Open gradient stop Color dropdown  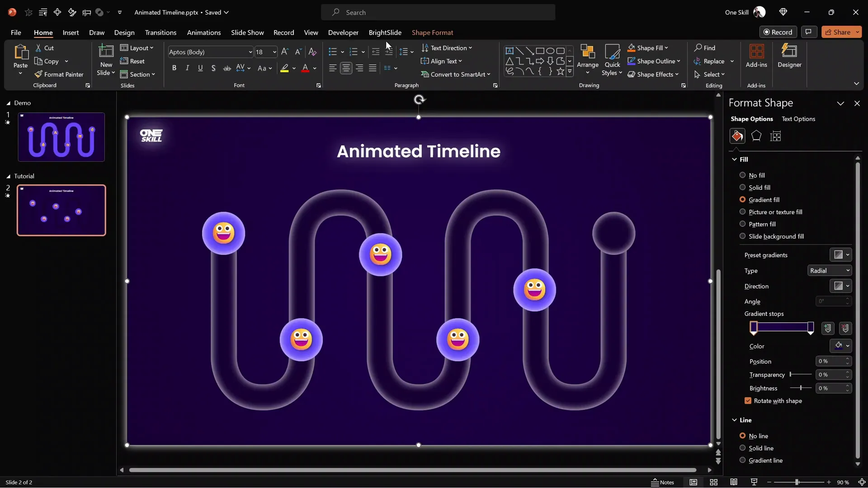(x=841, y=346)
